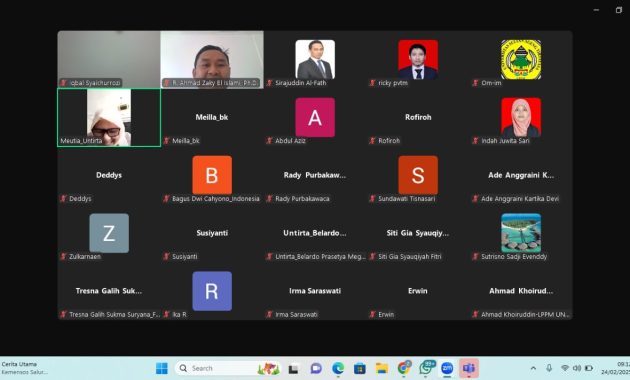Click the muted mic icon beside ricky pvtm
This screenshot has width=630, height=380.
pos(372,83)
